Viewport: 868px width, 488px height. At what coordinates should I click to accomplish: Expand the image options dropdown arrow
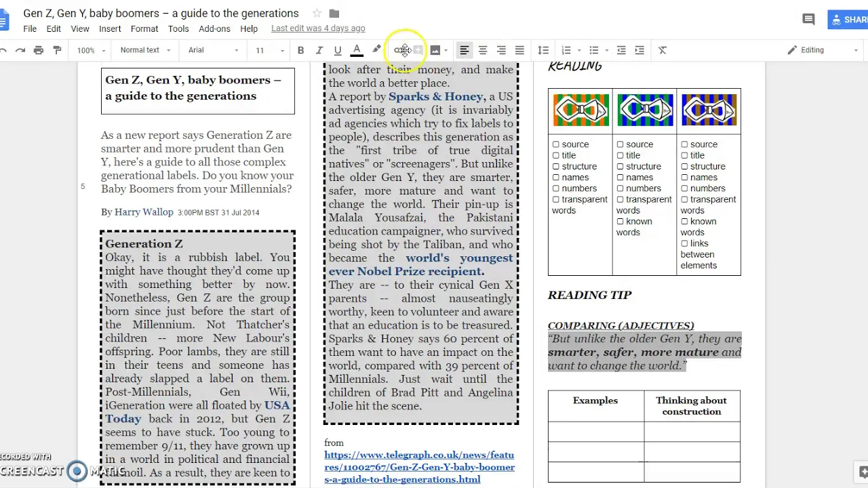point(446,51)
